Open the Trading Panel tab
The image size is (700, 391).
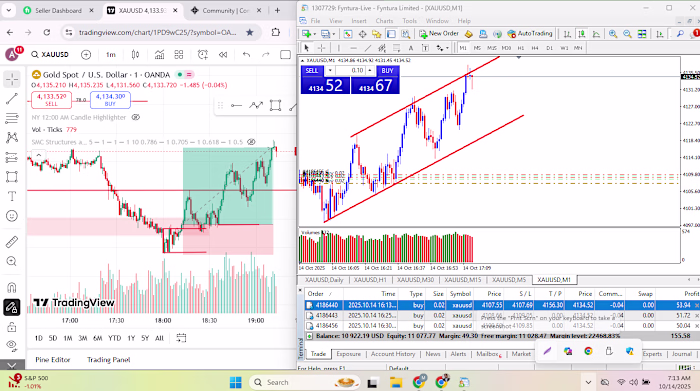click(108, 360)
